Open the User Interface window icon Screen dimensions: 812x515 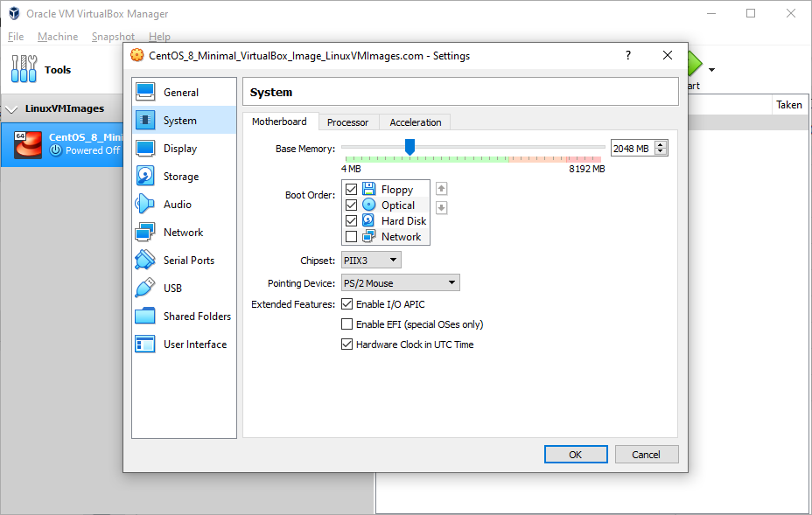pos(145,344)
